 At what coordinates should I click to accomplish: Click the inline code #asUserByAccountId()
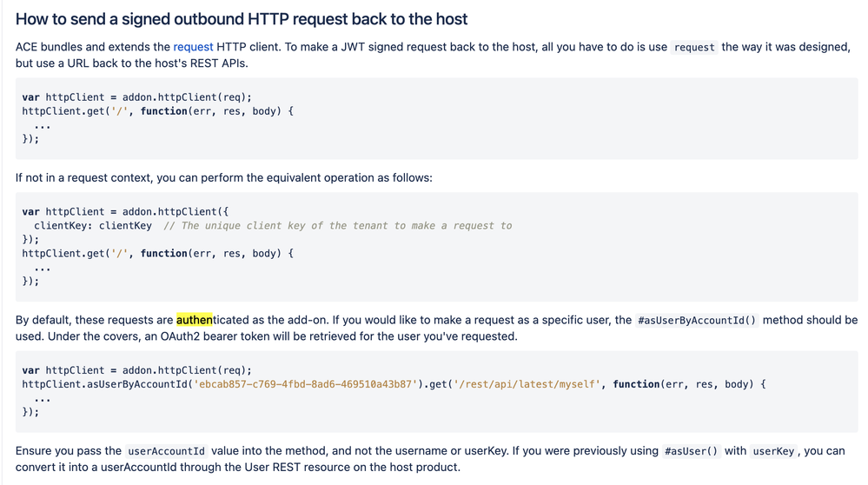pyautogui.click(x=697, y=321)
